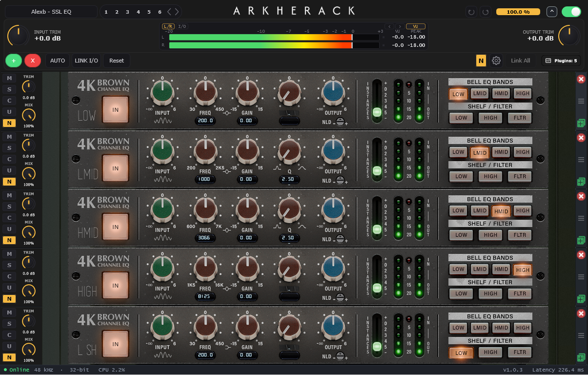Toggle the IN button on the L SH unit
This screenshot has height=375, width=588.
[x=115, y=344]
